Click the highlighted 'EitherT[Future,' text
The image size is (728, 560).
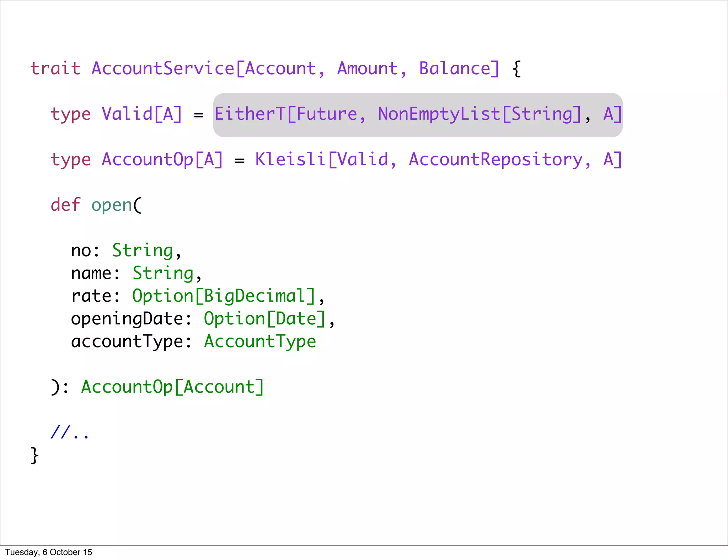(x=290, y=114)
